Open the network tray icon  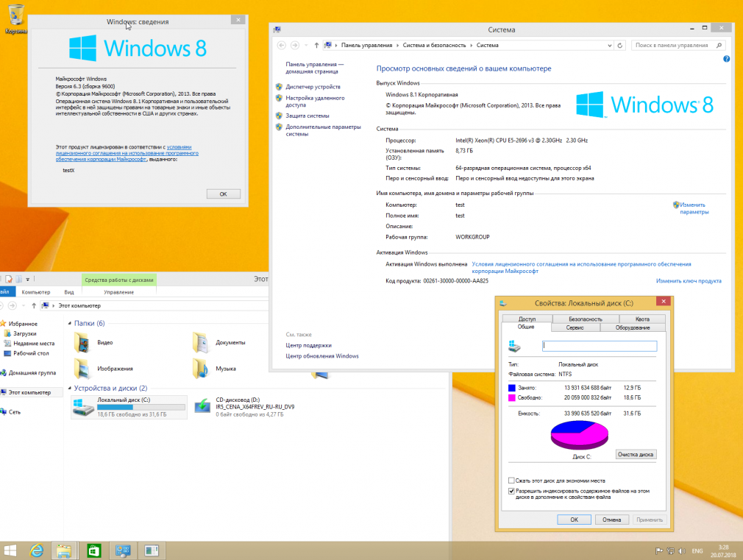point(670,551)
